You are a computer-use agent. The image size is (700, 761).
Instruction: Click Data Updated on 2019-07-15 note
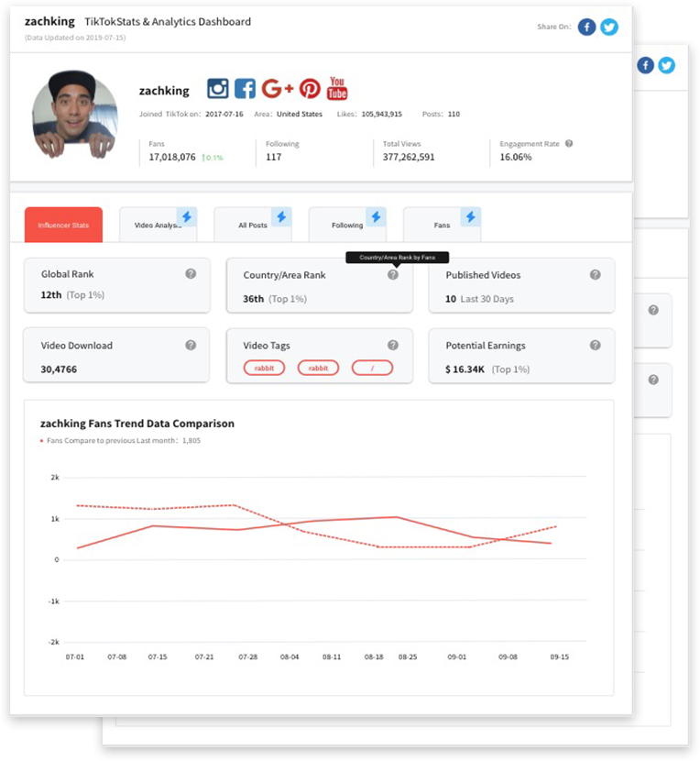pyautogui.click(x=75, y=38)
